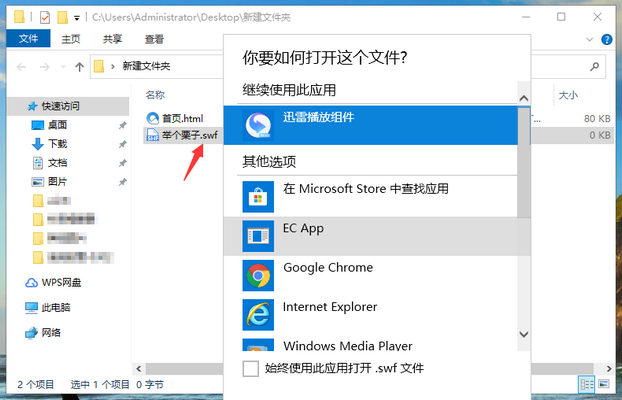
Task: Click the 大小 column header
Action: pos(568,95)
